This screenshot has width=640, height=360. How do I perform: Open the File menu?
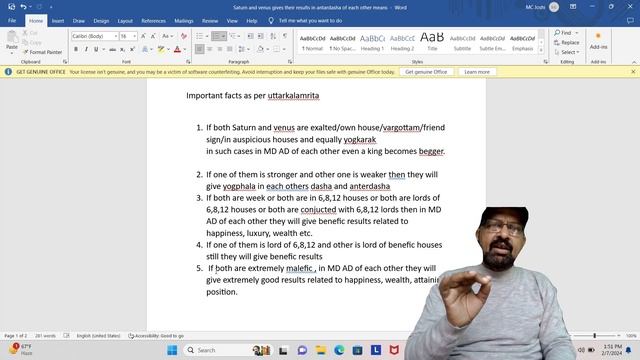[x=12, y=20]
